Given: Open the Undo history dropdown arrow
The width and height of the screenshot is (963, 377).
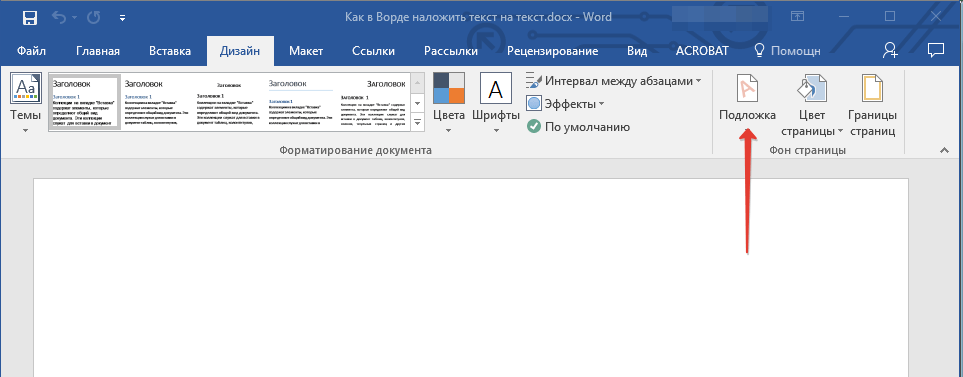Looking at the screenshot, I should [x=74, y=18].
